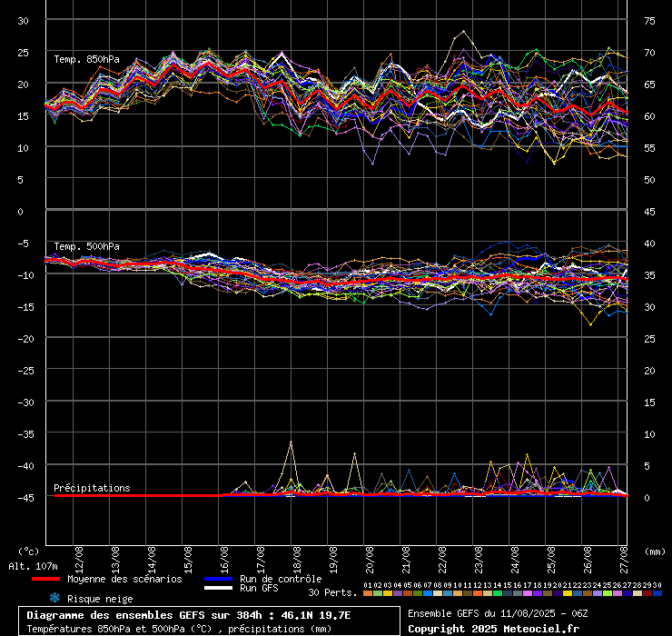This screenshot has width=672, height=636.
Task: Select perturbation 16 gray swatch
Action: (x=518, y=593)
